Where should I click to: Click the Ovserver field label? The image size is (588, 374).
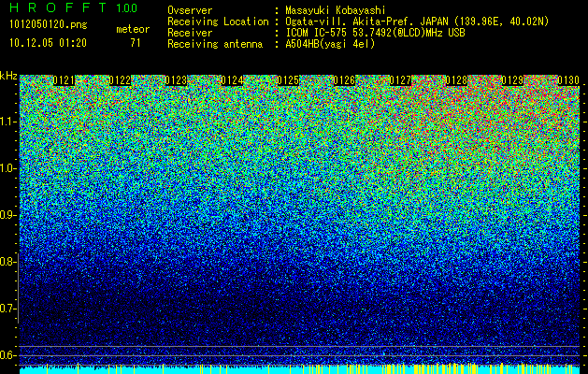[x=190, y=10]
